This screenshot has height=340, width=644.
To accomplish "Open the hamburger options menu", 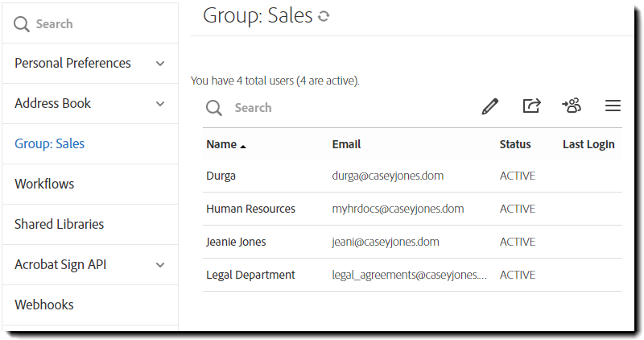I will (613, 106).
